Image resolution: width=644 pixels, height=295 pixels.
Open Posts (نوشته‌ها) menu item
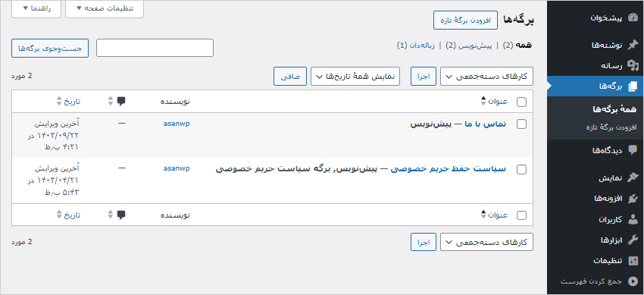pos(607,46)
